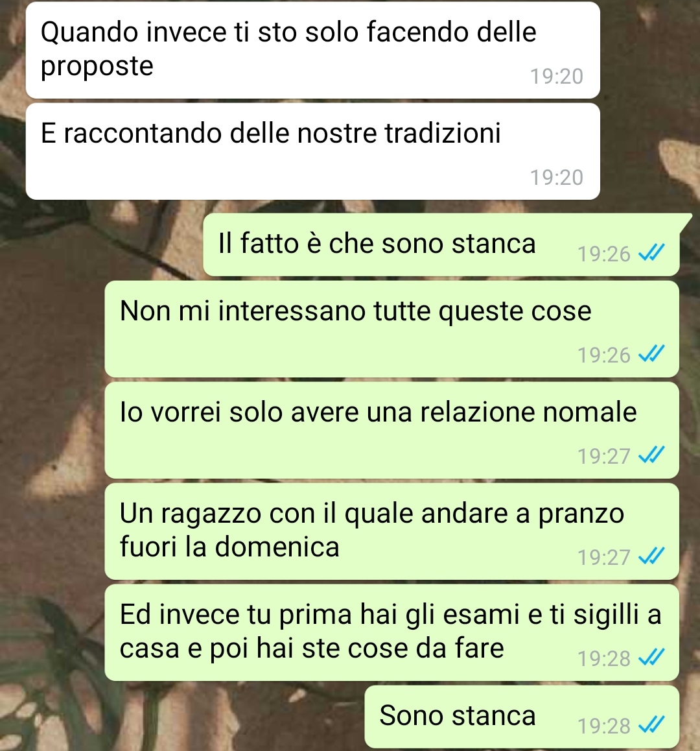
Task: Tap the 19:20 timestamp on 'proposte' message
Action: click(x=556, y=76)
